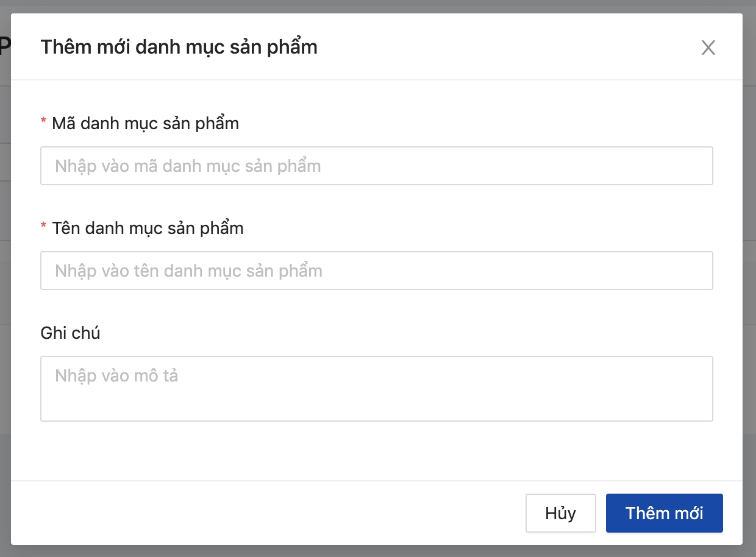The width and height of the screenshot is (756, 557).
Task: Select the "Ghi chú" label text
Action: (x=70, y=333)
